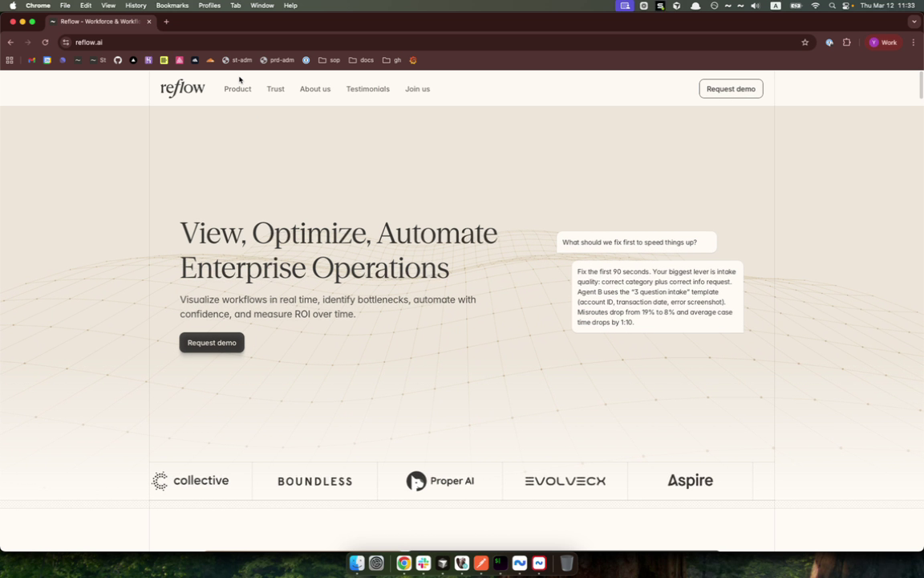Open Slack from the dock
924x578 pixels.
(x=423, y=564)
